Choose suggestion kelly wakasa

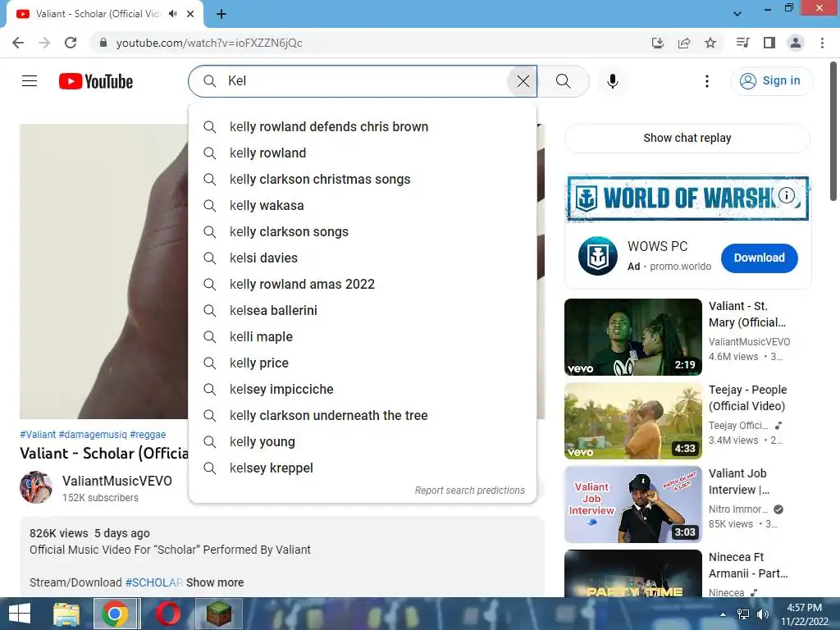[362, 205]
